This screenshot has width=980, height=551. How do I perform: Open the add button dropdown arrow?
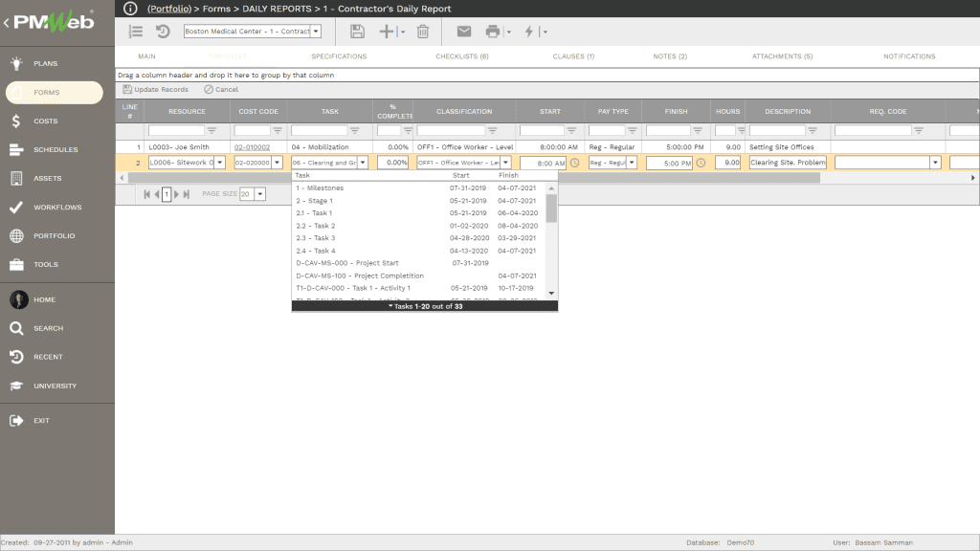pyautogui.click(x=403, y=32)
